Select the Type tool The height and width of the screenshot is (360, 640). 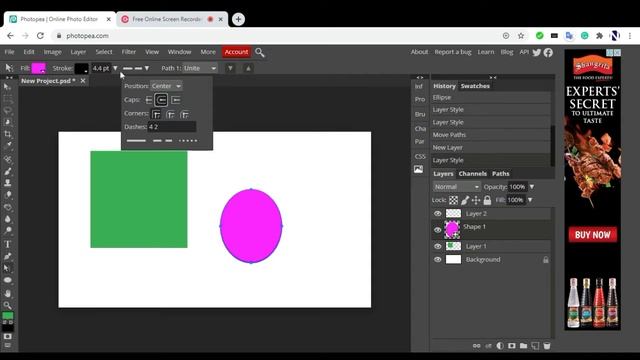pyautogui.click(x=7, y=244)
